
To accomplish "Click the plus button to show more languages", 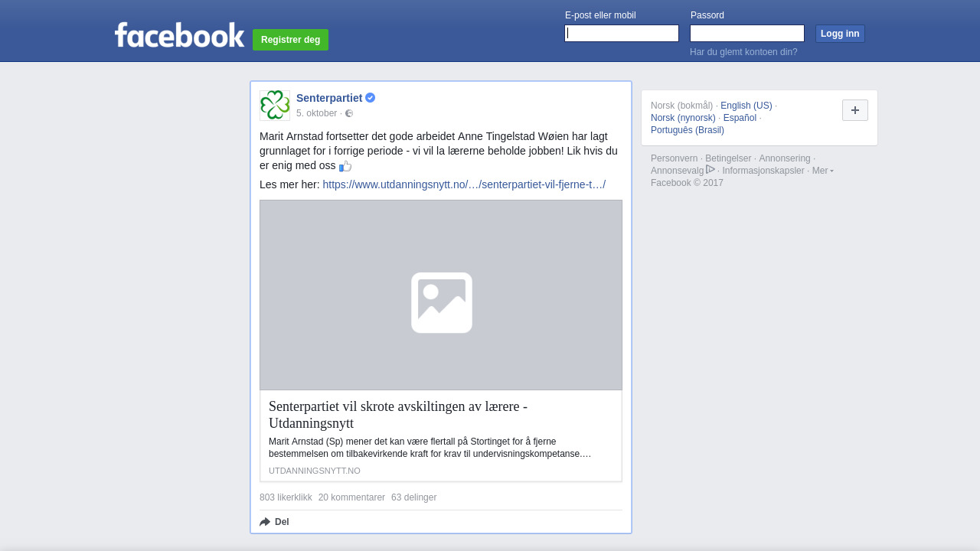I will [855, 110].
